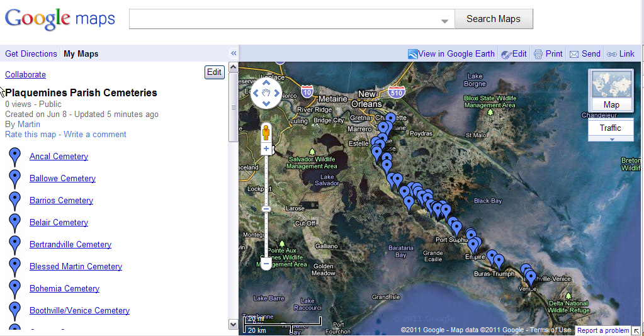Click the map marker near Venice
The height and width of the screenshot is (336, 644).
pos(531,278)
